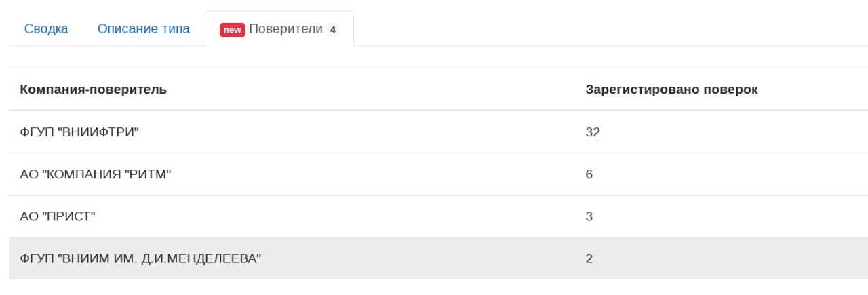Open АО "КОМПАНИЯ "РИТМ" entry
Screen dimensions: 868x295
pyautogui.click(x=96, y=174)
